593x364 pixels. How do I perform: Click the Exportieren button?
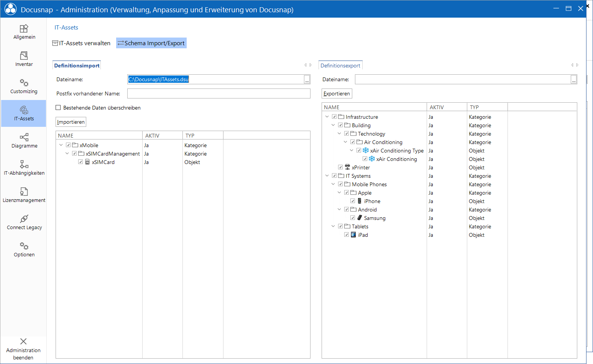click(337, 93)
